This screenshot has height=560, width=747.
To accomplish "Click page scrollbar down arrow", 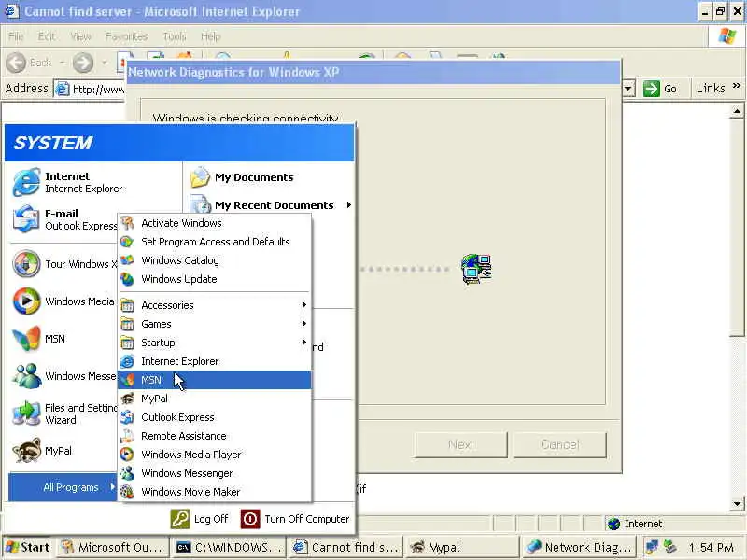I will (x=737, y=503).
